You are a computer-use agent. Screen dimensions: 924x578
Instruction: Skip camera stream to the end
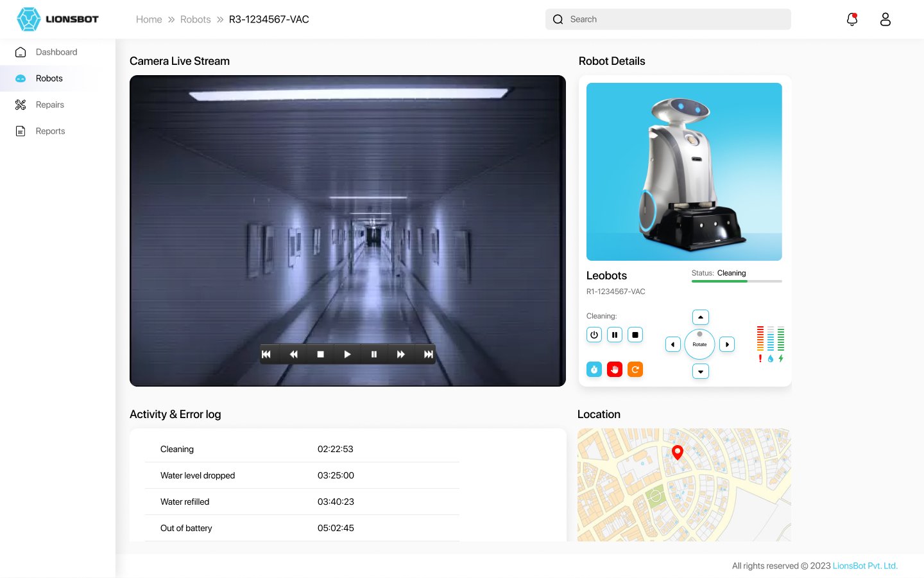tap(428, 354)
